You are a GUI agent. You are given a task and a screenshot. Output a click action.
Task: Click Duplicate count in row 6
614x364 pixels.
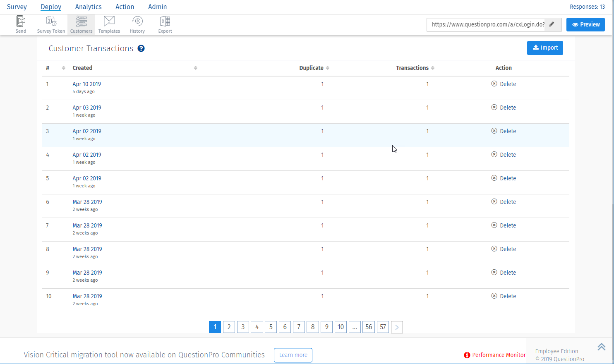coord(322,202)
